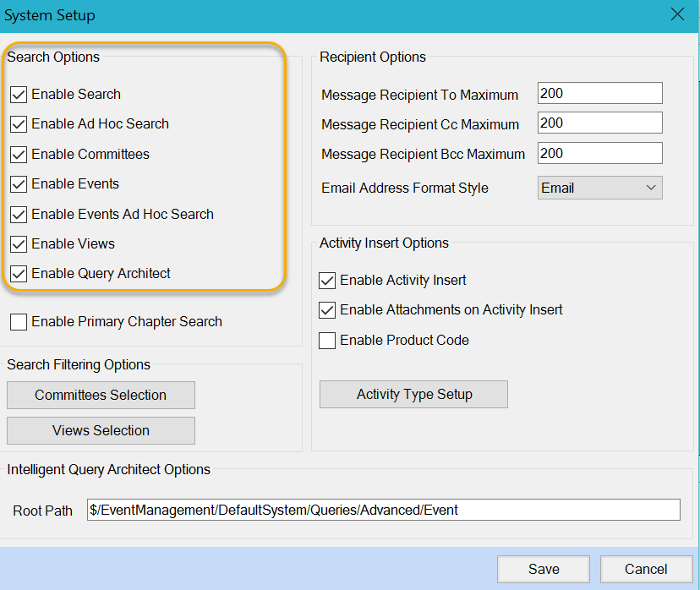The width and height of the screenshot is (700, 590).
Task: Enable the Product Code checkbox
Action: point(327,341)
